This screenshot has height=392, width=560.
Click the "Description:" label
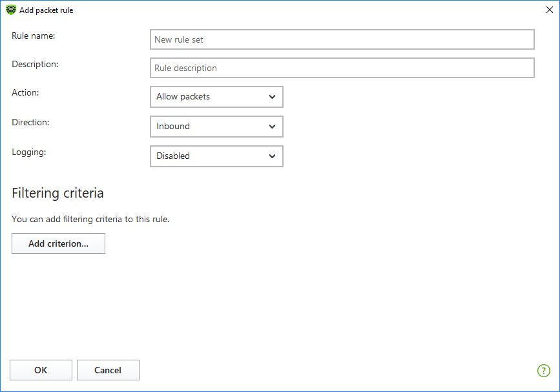tap(35, 65)
